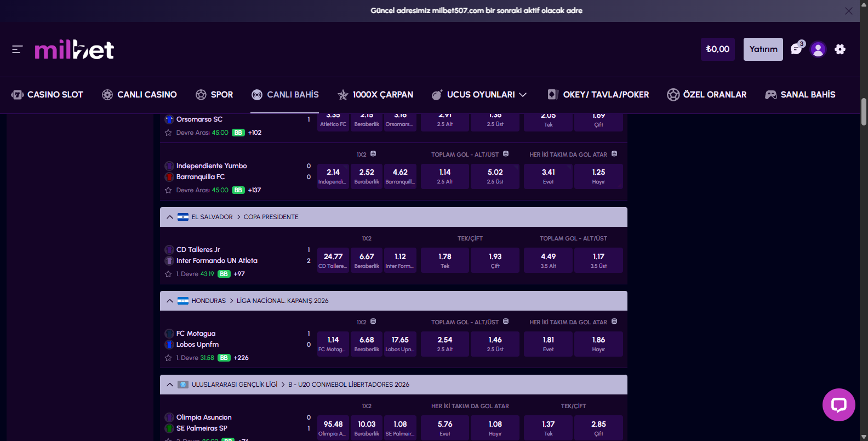The height and width of the screenshot is (441, 868).
Task: Select 5.76 Evet in Olimpia match
Action: [x=444, y=428]
